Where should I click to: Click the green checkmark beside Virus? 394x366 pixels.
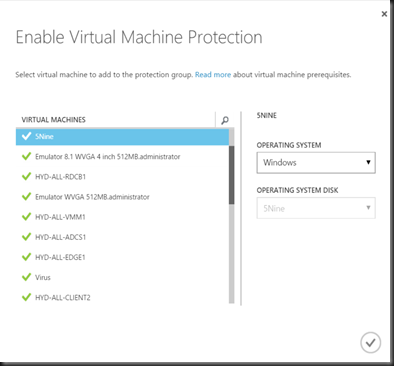tap(26, 277)
